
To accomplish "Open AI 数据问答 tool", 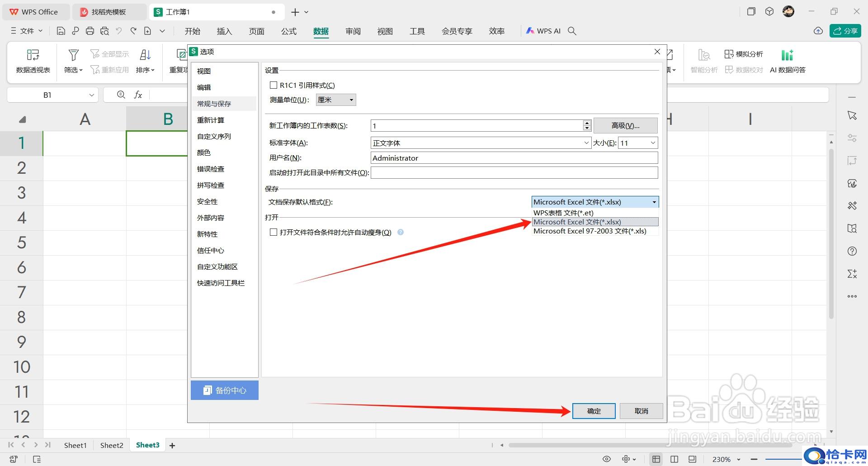I will coord(788,61).
